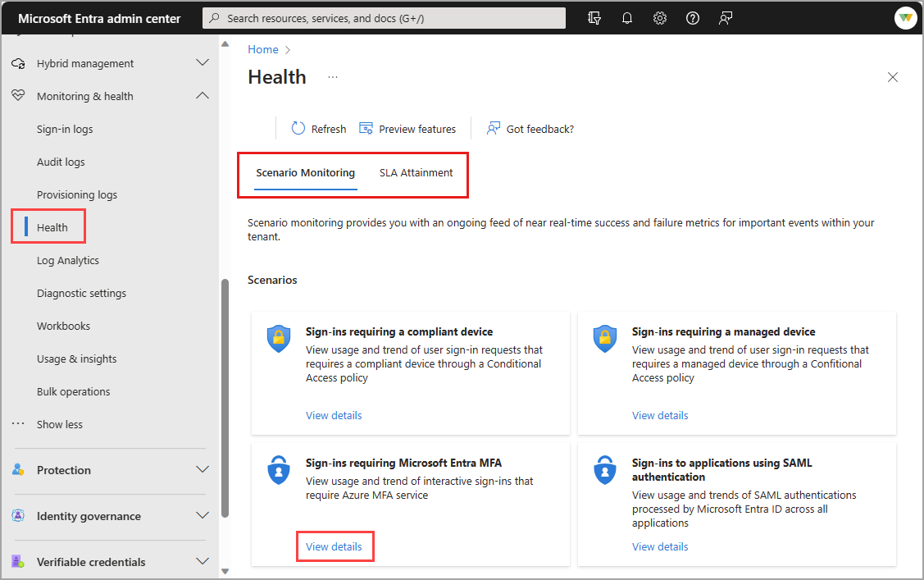Image resolution: width=924 pixels, height=580 pixels.
Task: Open Bulk operations in sidebar
Action: [73, 391]
